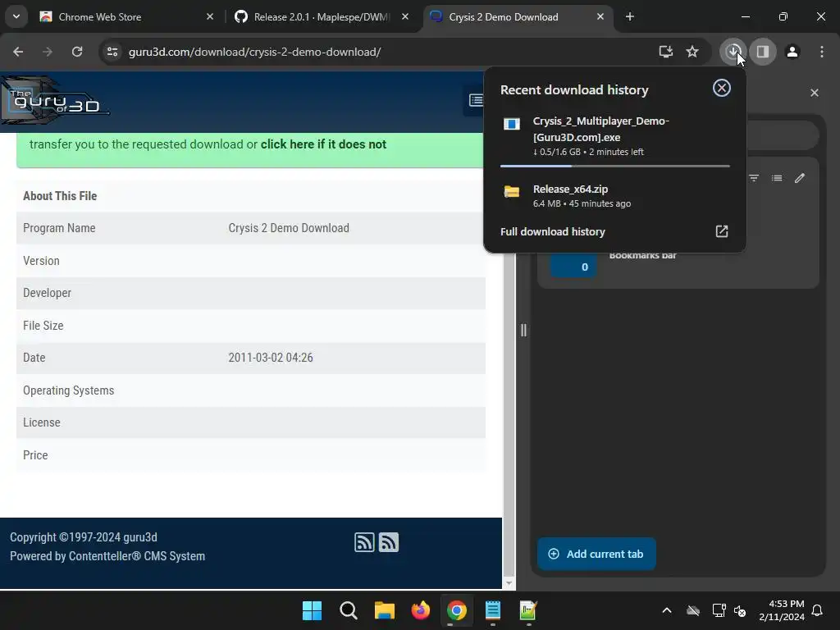Viewport: 840px width, 630px height.
Task: Click the Release_x64.zip folder icon
Action: click(x=512, y=192)
